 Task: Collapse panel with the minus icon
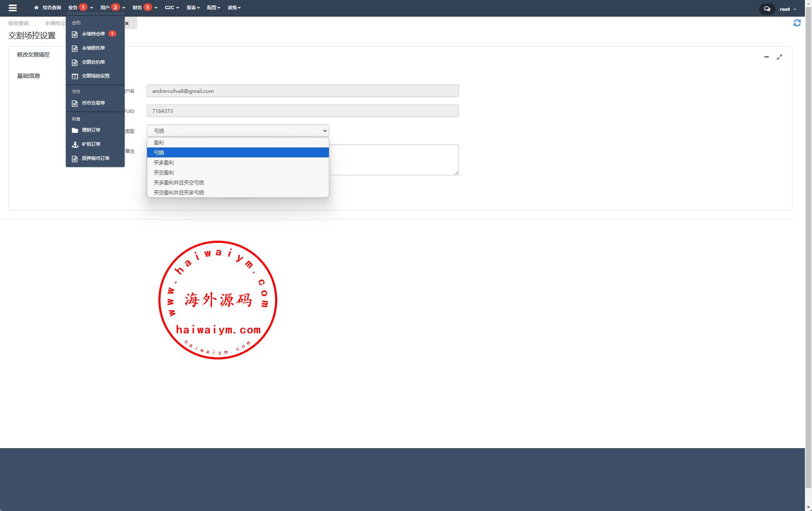coord(766,57)
